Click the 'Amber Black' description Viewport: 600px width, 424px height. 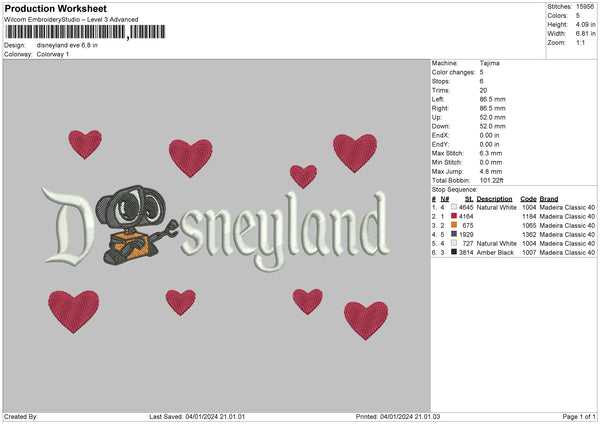(495, 252)
